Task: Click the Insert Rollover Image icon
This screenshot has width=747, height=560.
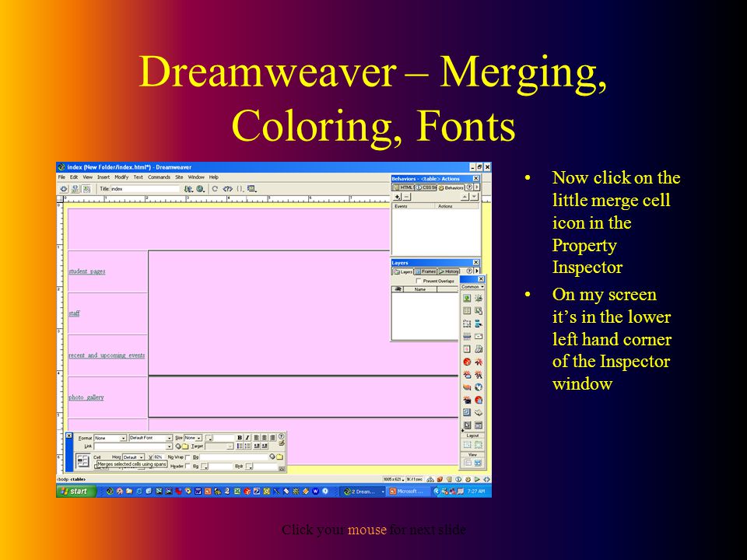Action: click(479, 299)
